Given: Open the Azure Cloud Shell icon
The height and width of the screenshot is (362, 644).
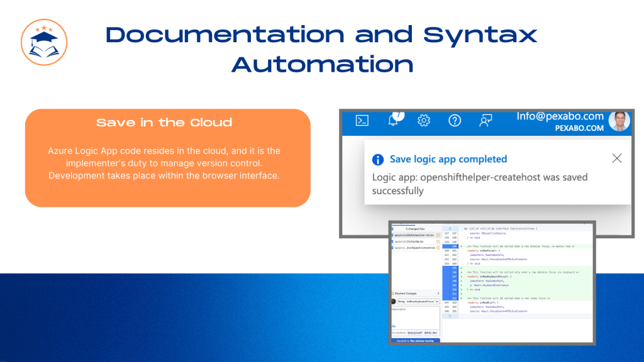Looking at the screenshot, I should (x=362, y=120).
